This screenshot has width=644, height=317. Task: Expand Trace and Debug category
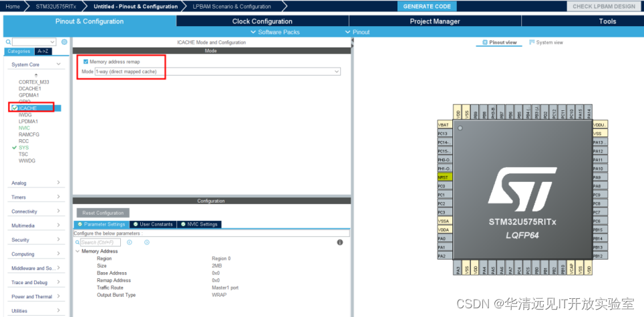tap(58, 282)
